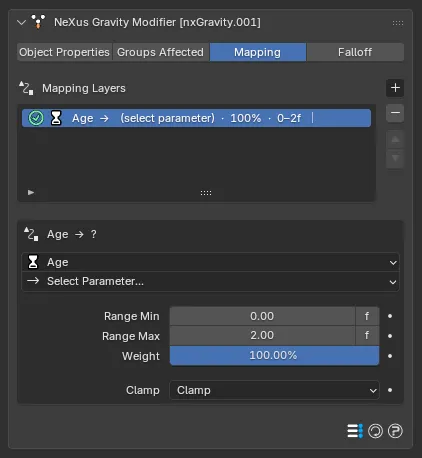Click the hourglass icon in the Age dropdown
This screenshot has width=422, height=458.
[x=33, y=262]
